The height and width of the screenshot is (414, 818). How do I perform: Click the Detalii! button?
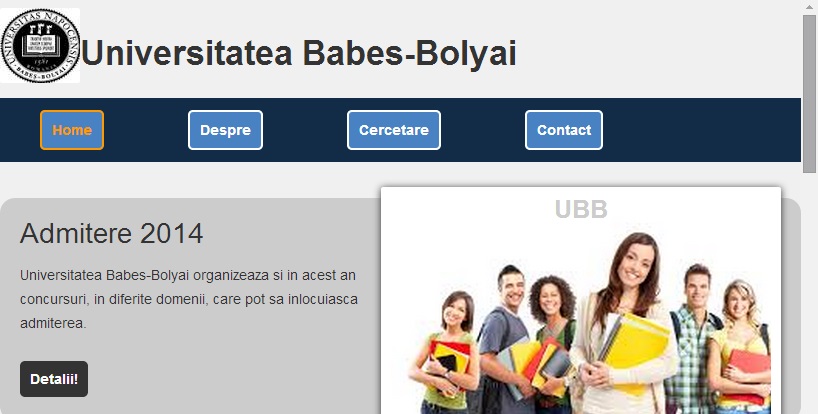pyautogui.click(x=54, y=379)
